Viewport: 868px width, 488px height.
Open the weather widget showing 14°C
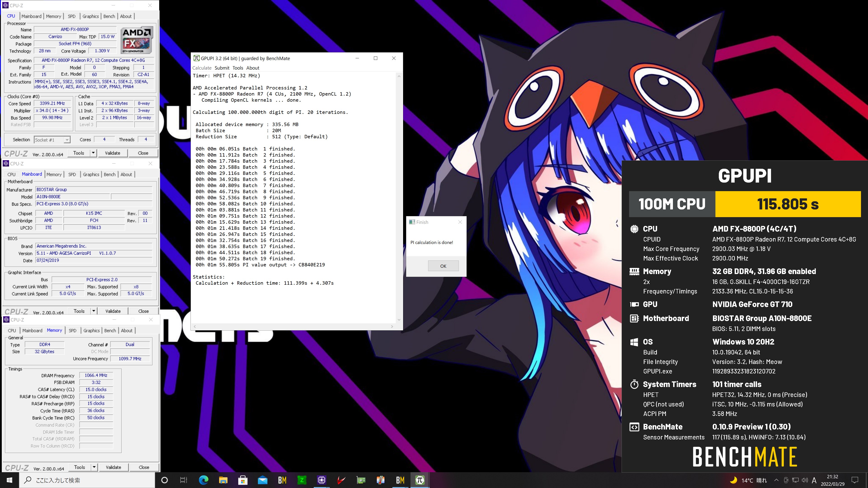tap(748, 480)
